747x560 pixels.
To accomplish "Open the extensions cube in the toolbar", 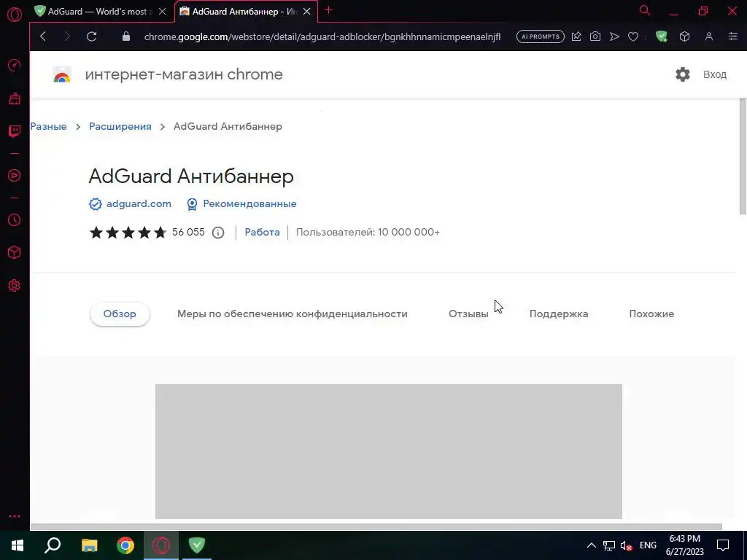I will [x=684, y=36].
